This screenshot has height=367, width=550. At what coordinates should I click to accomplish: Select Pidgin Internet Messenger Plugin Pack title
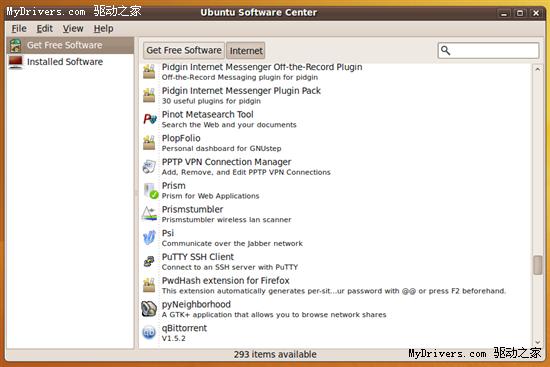click(x=241, y=91)
